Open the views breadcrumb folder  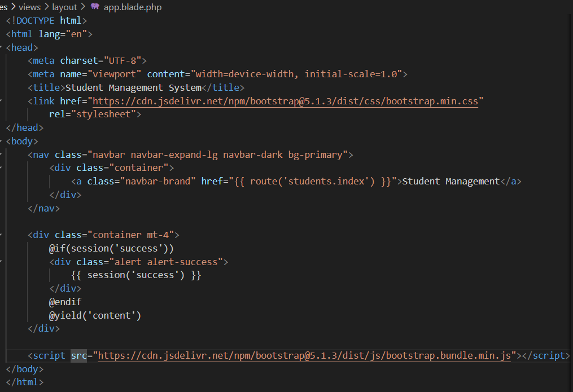tap(29, 7)
